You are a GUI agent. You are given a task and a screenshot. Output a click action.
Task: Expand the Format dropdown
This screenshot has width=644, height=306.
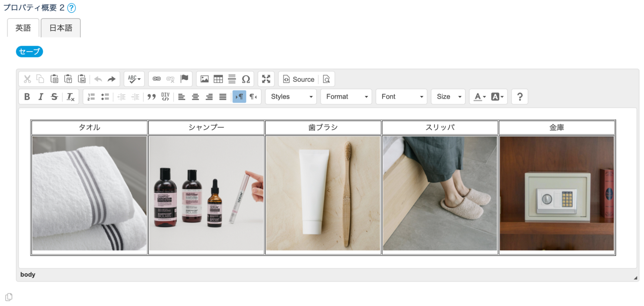point(346,97)
